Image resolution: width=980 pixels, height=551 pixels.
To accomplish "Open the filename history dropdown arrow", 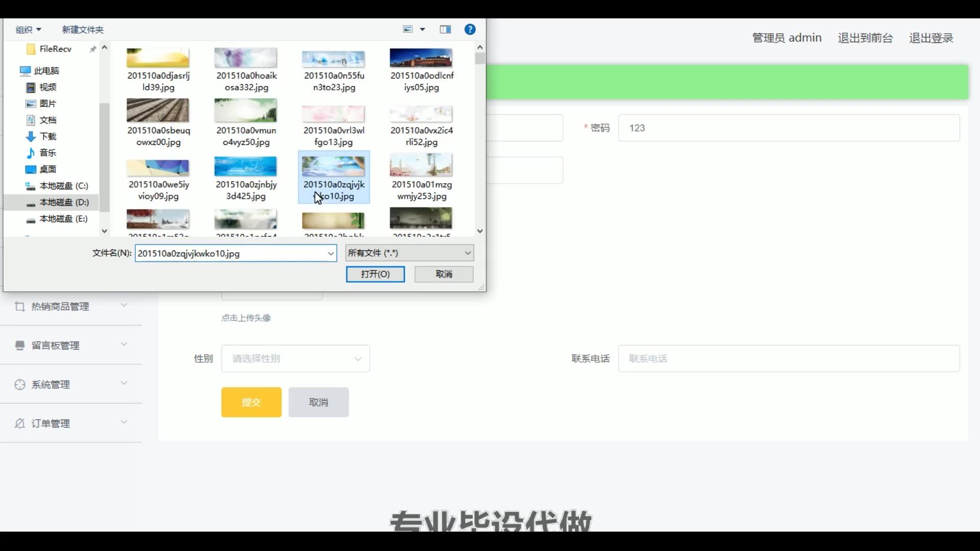I will (331, 254).
